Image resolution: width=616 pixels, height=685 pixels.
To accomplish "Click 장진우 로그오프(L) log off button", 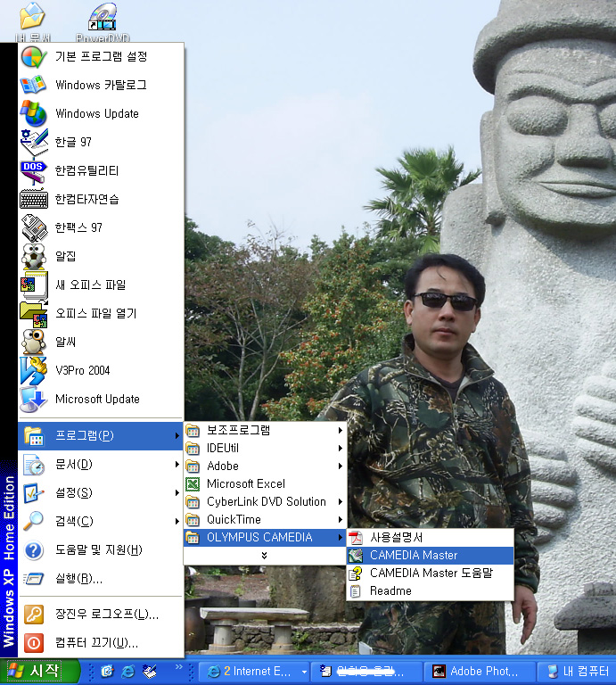I will click(x=106, y=614).
